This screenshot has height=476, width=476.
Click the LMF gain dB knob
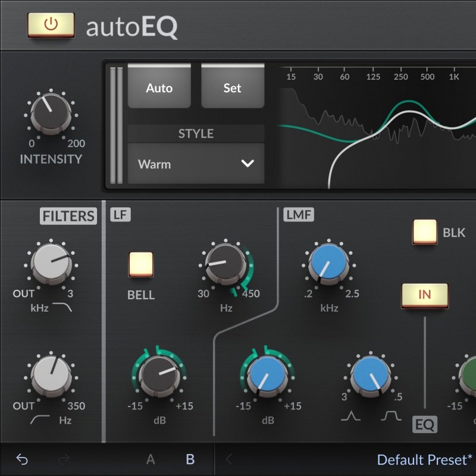pos(267,377)
